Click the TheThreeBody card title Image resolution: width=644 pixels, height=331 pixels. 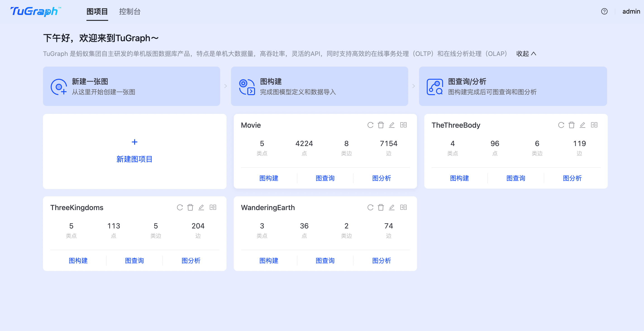(456, 125)
